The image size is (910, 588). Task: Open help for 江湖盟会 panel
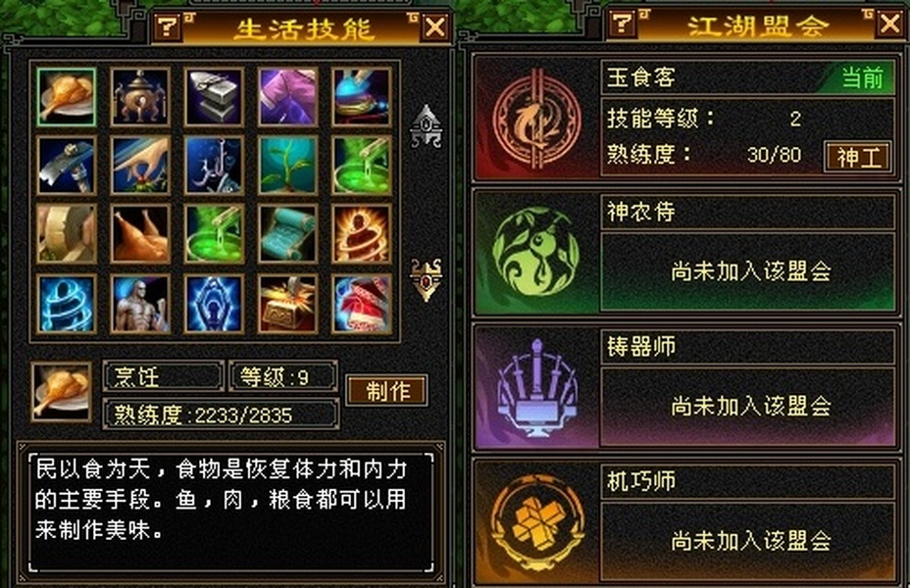point(622,24)
